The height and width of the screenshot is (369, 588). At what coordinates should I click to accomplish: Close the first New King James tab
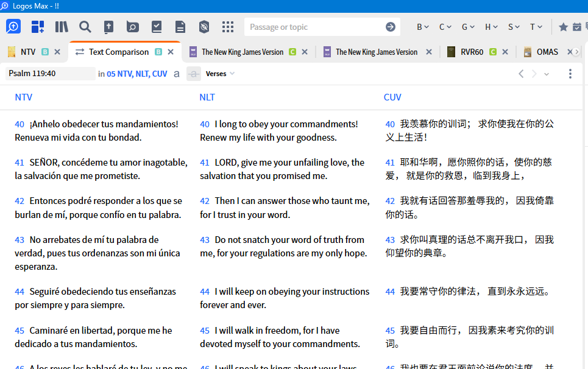(x=305, y=52)
